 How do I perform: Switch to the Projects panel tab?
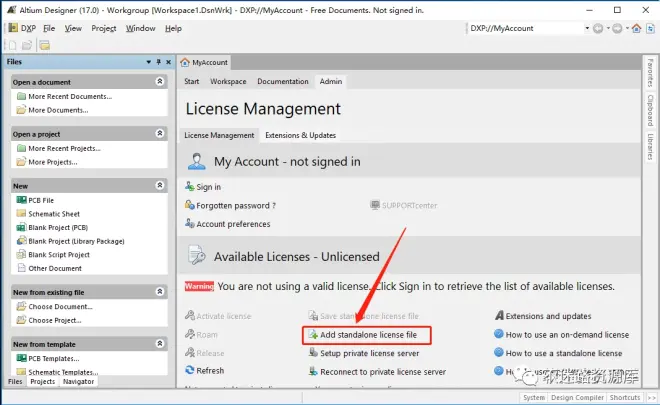(x=43, y=381)
